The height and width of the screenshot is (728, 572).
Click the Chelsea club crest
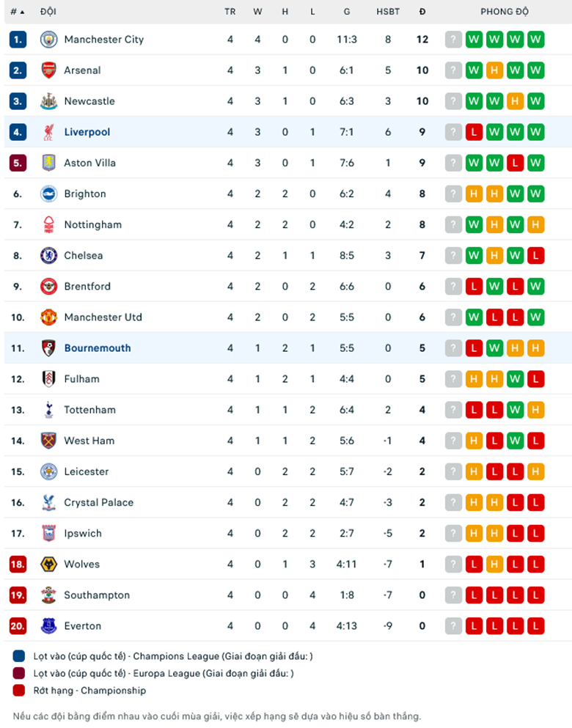click(48, 255)
